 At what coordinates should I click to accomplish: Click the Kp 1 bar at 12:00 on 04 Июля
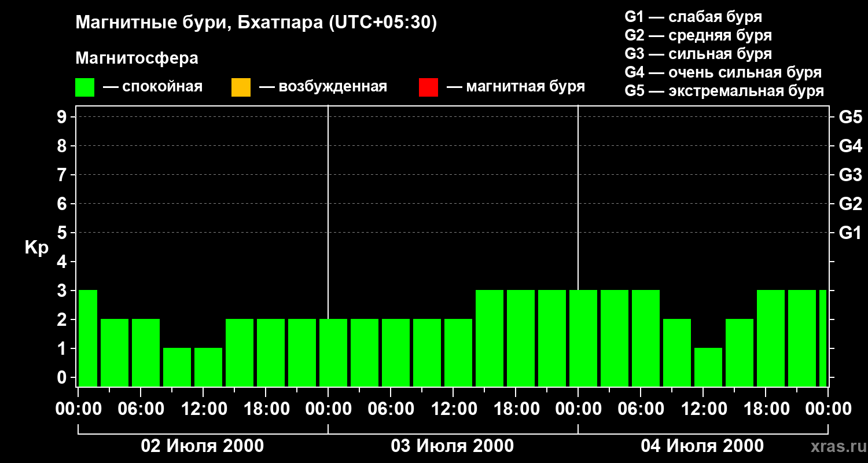point(708,367)
